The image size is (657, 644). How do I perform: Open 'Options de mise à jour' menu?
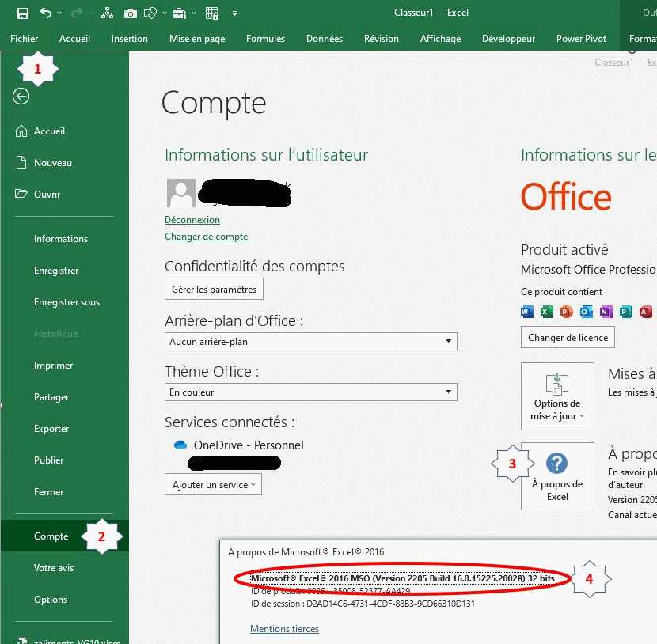pyautogui.click(x=557, y=396)
